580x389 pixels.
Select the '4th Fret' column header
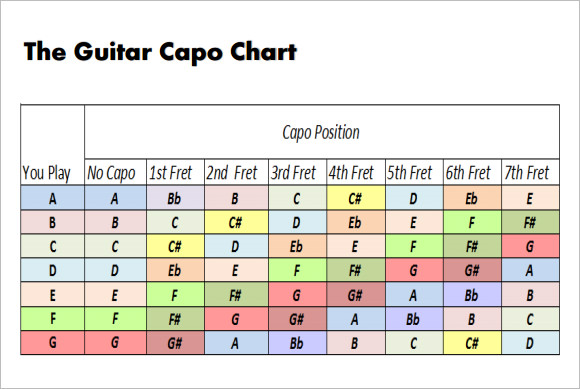click(x=356, y=173)
